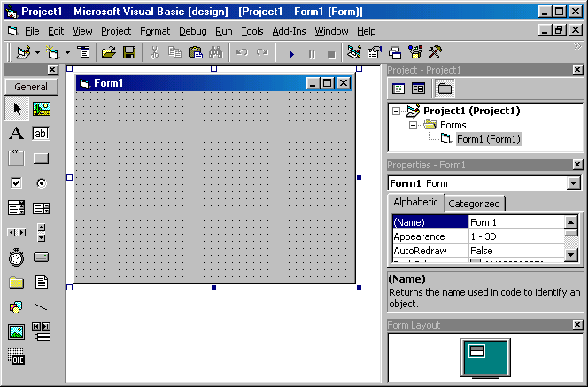The height and width of the screenshot is (387, 588).
Task: Click the Find binoculars toolbar icon
Action: pyautogui.click(x=216, y=52)
